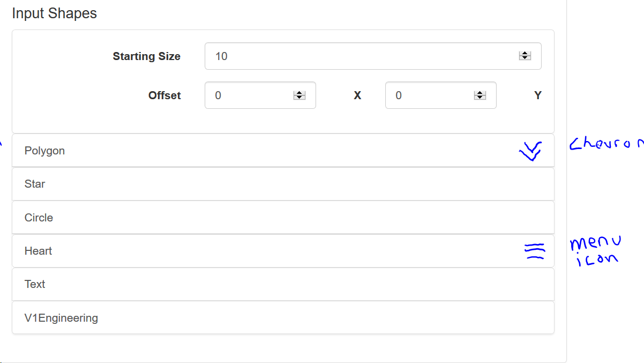644x363 pixels.
Task: Decrease Starting Size with the down arrow
Action: coord(525,58)
